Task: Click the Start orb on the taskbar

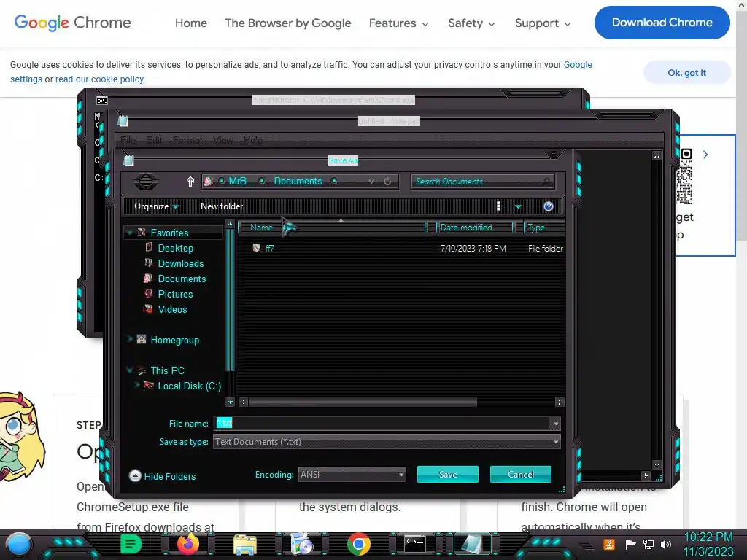Action: pos(18,544)
